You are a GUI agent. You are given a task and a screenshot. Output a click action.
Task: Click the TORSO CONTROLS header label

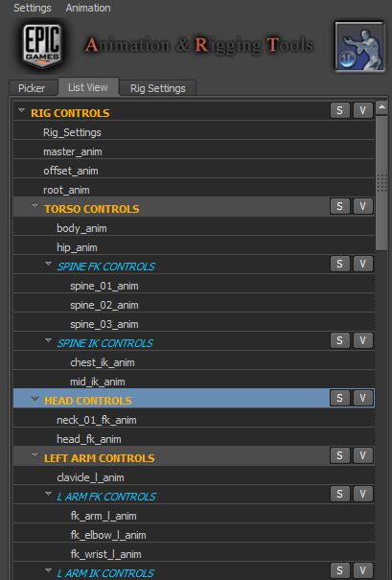tap(92, 209)
